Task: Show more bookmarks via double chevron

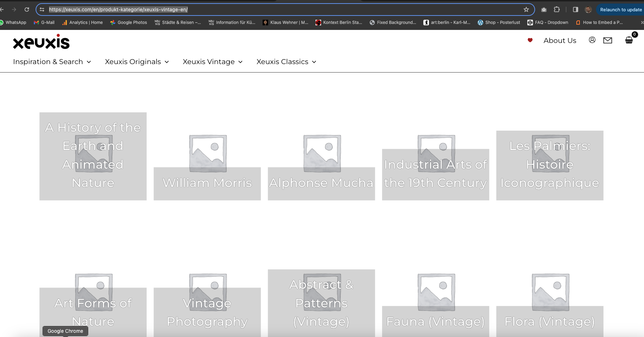Action: click(x=642, y=22)
